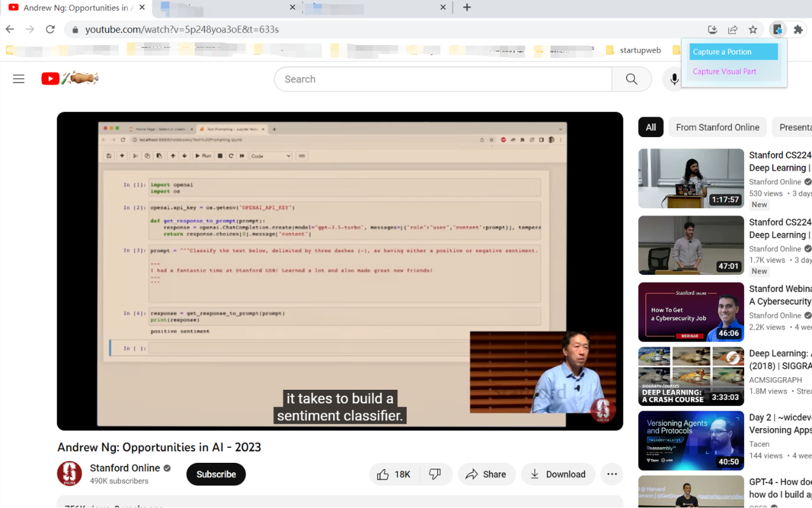Click the YouTube Search input field
812x508 pixels.
443,79
